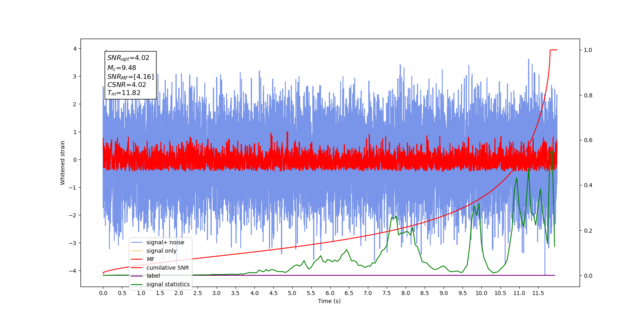The height and width of the screenshot is (322, 644).
Task: Click the right y-axis tick label 0.4
Action: click(588, 186)
